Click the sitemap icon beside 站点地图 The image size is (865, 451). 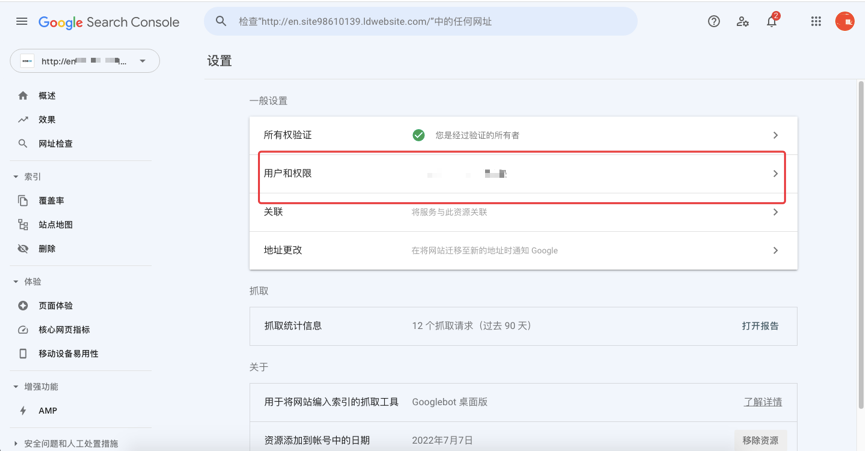[23, 224]
